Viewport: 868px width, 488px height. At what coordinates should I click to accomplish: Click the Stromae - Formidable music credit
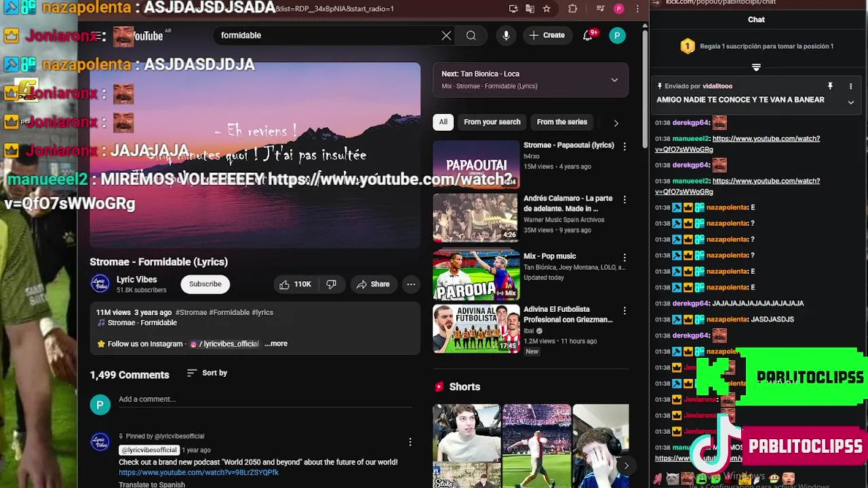[142, 323]
